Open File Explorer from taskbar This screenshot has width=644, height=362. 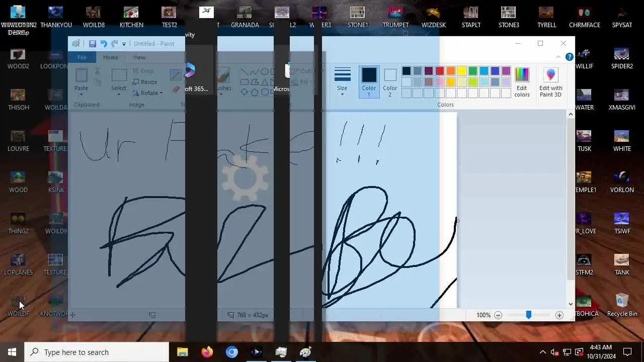pos(182,352)
